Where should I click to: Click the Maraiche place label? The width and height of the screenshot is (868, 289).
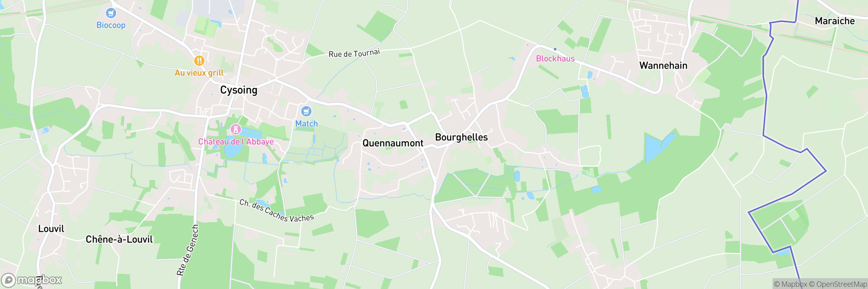point(835,21)
